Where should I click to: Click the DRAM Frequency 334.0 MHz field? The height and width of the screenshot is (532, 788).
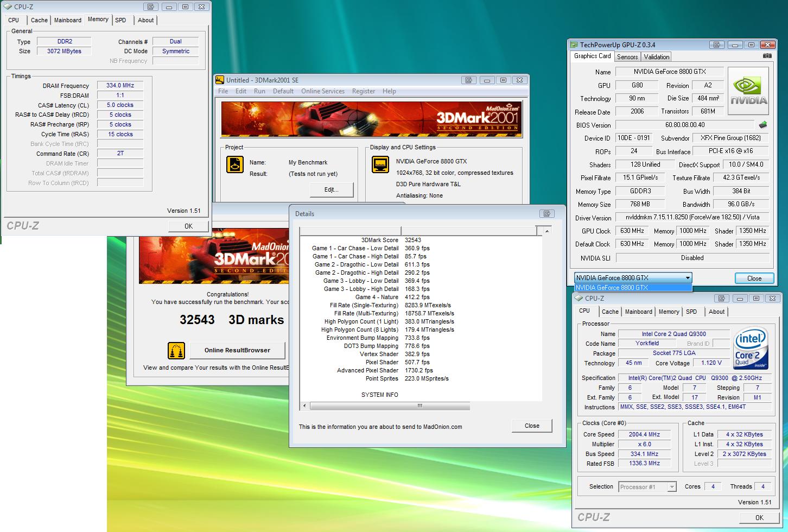coord(120,85)
